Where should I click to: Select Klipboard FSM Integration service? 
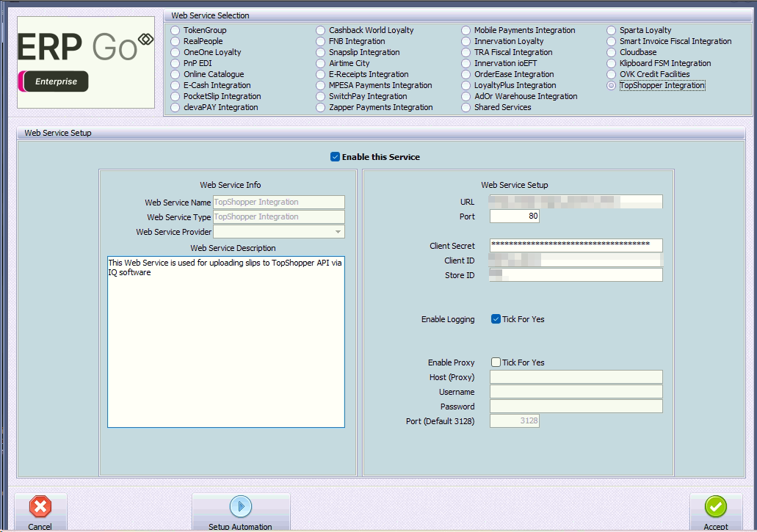point(612,64)
